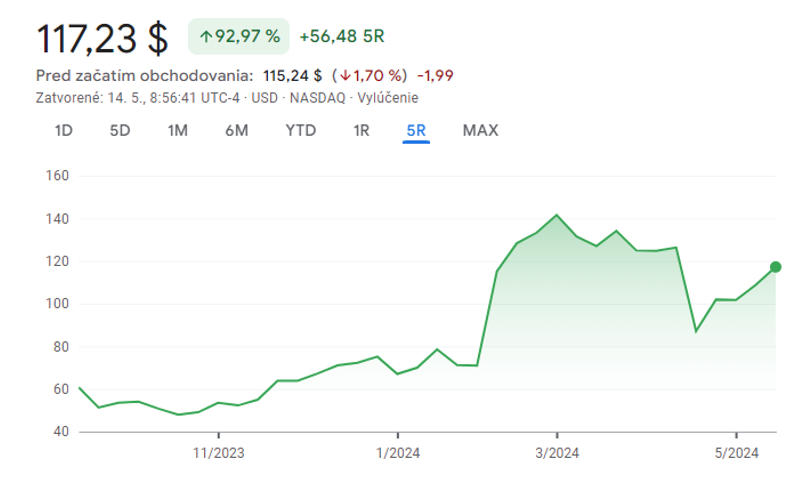The image size is (798, 488).
Task: Open the MAX range view
Action: point(480,130)
